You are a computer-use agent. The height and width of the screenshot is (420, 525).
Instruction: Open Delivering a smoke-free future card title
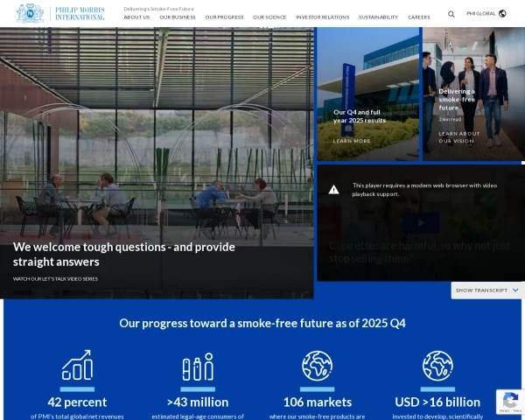457,100
